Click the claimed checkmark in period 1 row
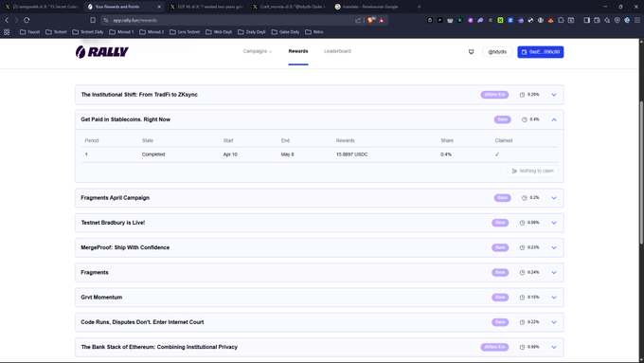 pos(497,154)
